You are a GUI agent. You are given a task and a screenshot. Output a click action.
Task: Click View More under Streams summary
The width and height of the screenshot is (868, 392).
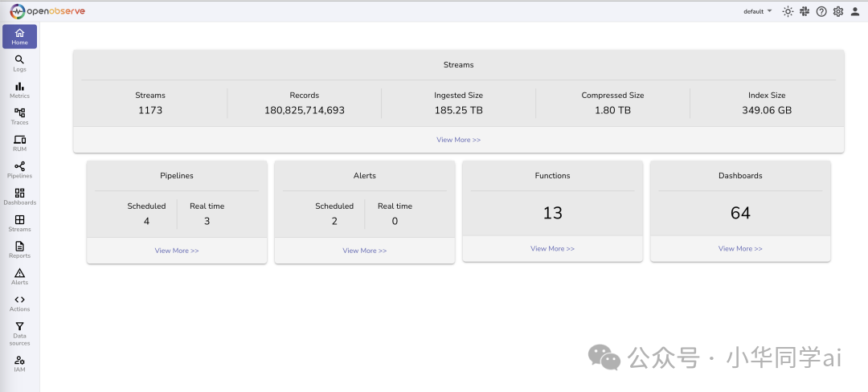pos(458,140)
